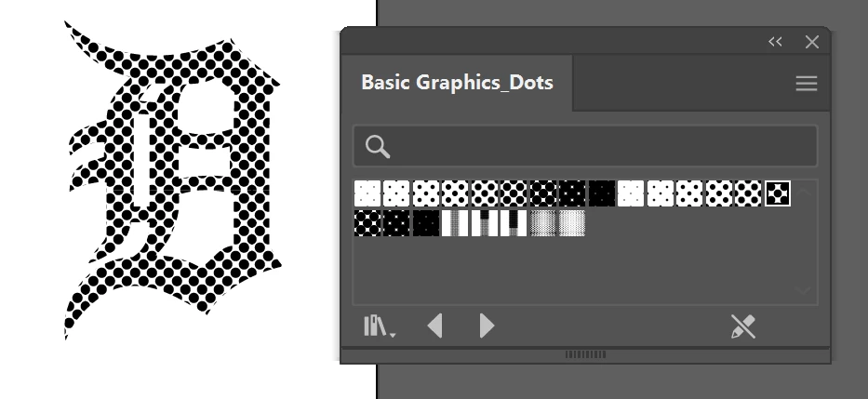Select the twelfth swatch in top row
The width and height of the screenshot is (868, 399).
(x=689, y=193)
